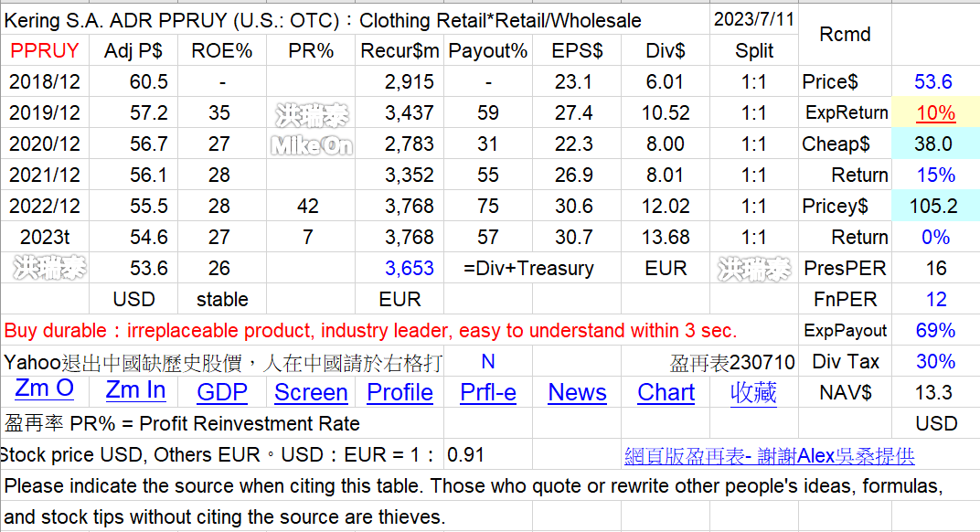This screenshot has width=980, height=532.
Task: Select Adj P$ value 60.5
Action: click(x=149, y=82)
